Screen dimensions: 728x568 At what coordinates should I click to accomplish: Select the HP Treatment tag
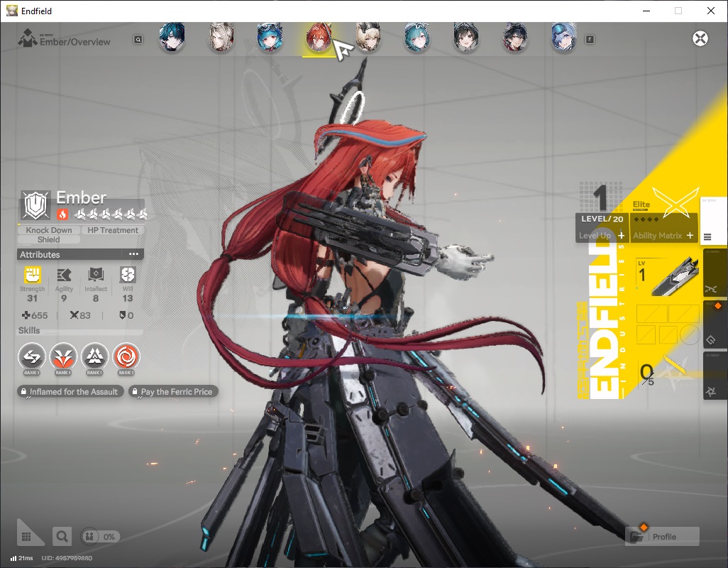point(113,230)
